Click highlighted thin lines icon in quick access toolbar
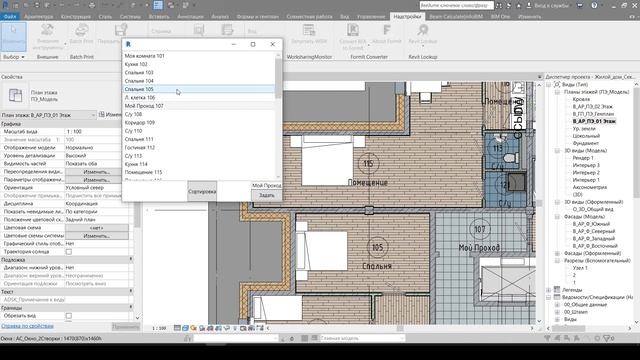640x360 pixels. pos(158,5)
